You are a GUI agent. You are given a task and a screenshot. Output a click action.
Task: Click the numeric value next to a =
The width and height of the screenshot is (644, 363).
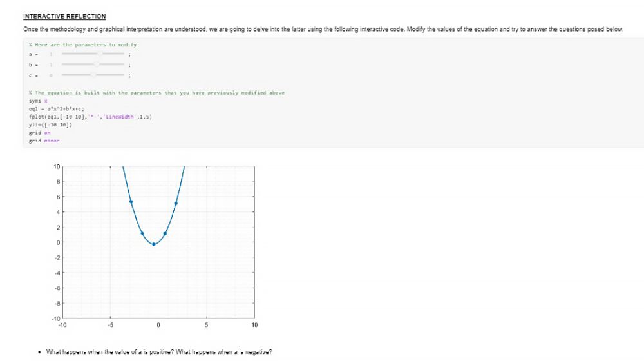tap(51, 54)
